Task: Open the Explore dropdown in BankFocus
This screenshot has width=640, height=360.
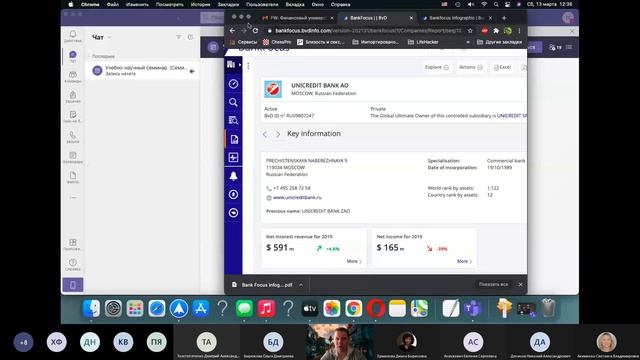Action: 436,67
